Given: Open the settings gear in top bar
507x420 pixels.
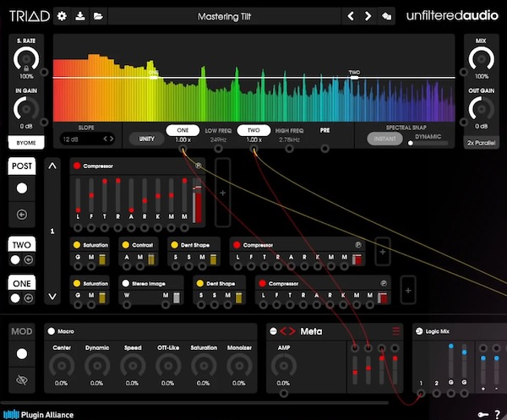Looking at the screenshot, I should pos(62,16).
